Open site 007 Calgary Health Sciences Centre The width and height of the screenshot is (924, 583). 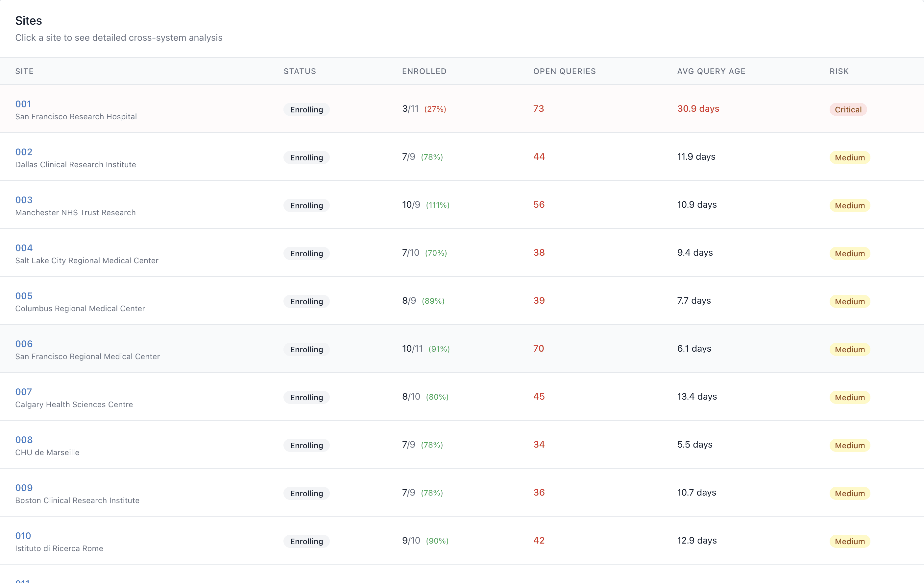pos(23,392)
